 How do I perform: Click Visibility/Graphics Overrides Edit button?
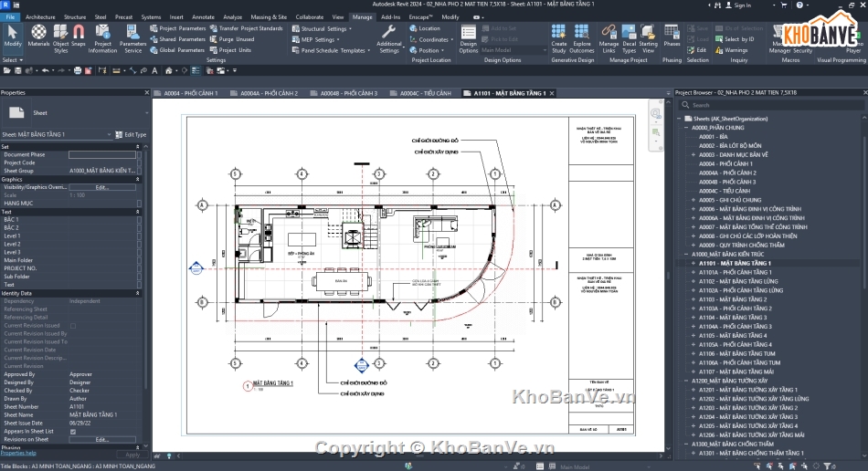tap(101, 187)
